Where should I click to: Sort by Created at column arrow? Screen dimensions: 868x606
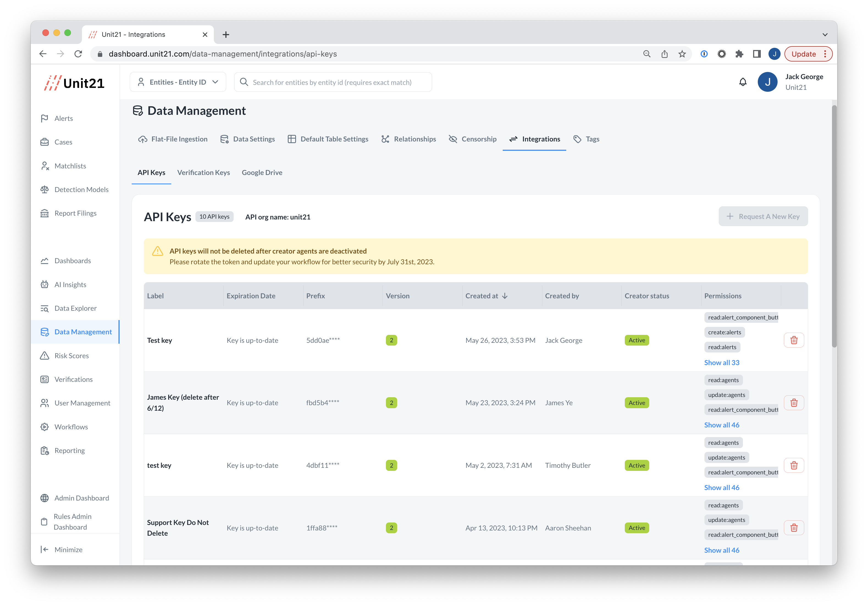tap(505, 296)
